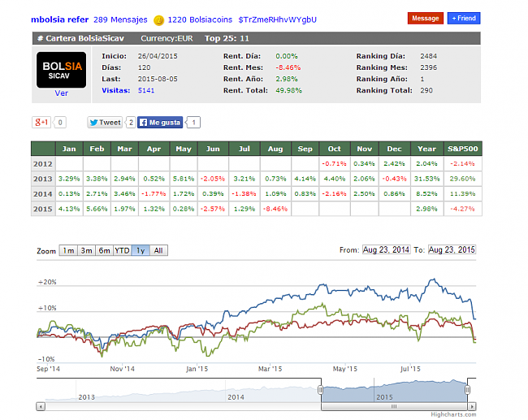
Task: Click the Google +1 button
Action: click(41, 122)
